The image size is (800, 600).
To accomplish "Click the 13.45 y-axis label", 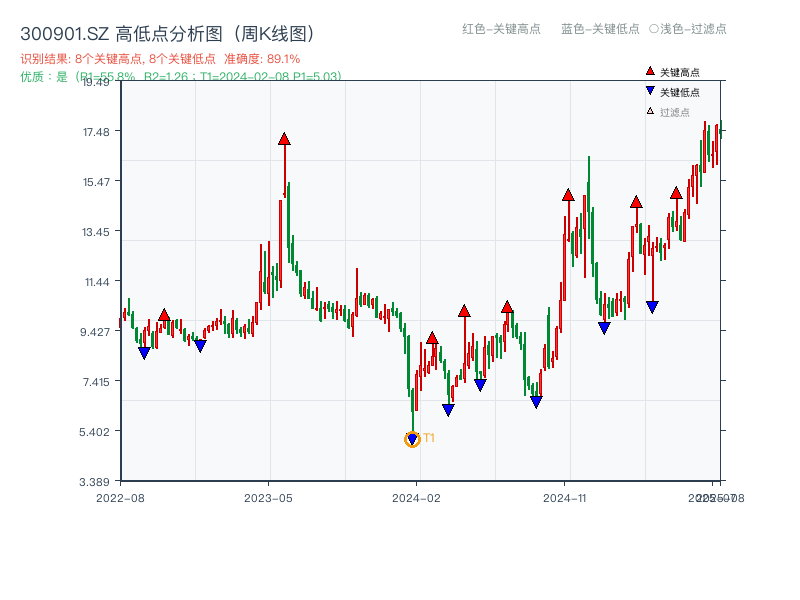I will point(96,232).
